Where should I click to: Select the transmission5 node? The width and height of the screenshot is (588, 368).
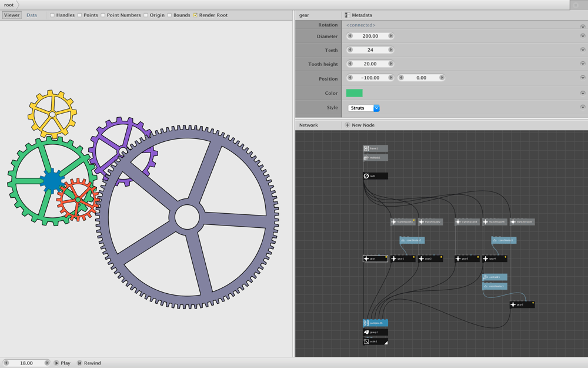pyautogui.click(x=522, y=222)
